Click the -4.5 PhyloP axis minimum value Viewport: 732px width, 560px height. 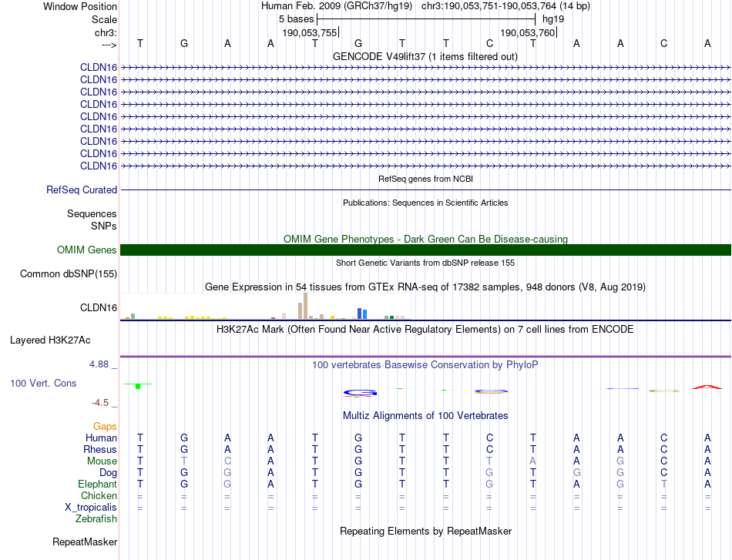[x=100, y=403]
